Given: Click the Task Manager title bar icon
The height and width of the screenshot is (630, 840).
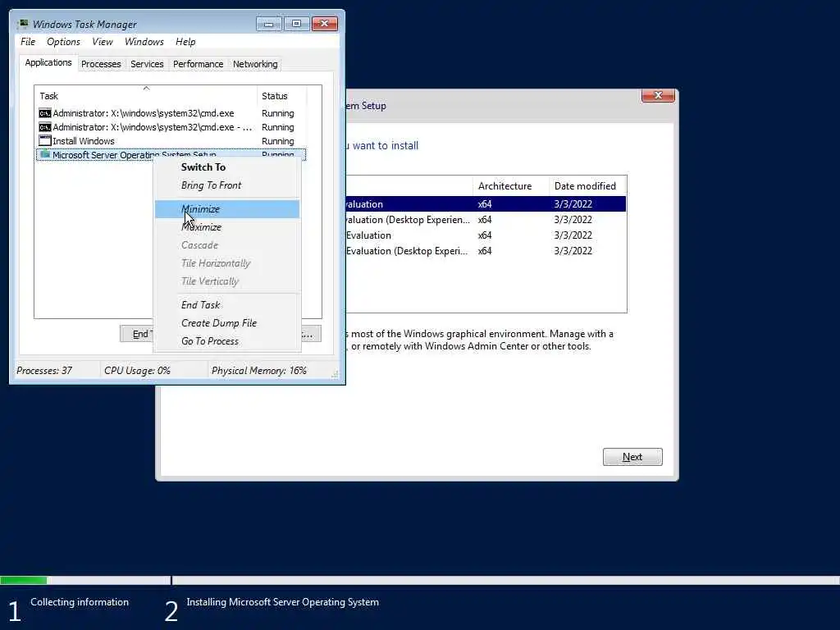Looking at the screenshot, I should (x=22, y=24).
